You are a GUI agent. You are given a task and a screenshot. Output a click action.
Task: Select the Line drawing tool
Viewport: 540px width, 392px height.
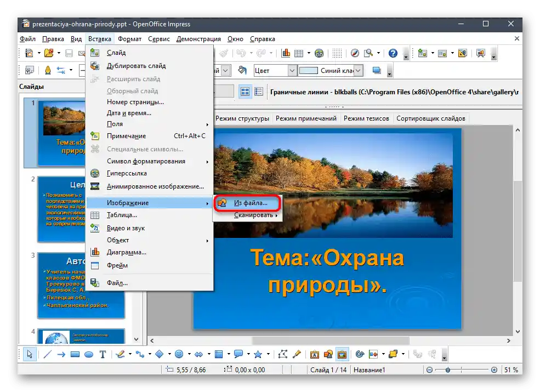pos(48,354)
